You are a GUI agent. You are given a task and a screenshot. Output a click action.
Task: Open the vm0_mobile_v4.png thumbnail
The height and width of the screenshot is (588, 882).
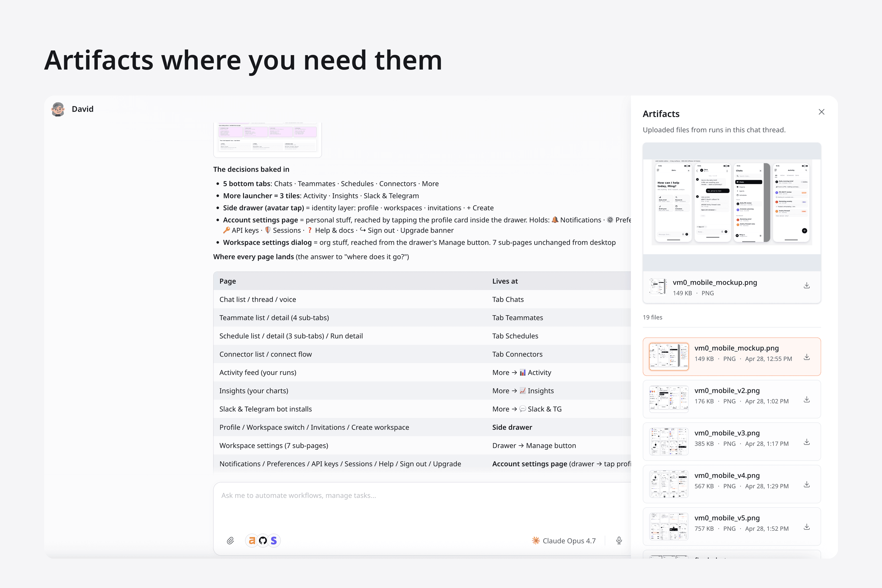(669, 484)
